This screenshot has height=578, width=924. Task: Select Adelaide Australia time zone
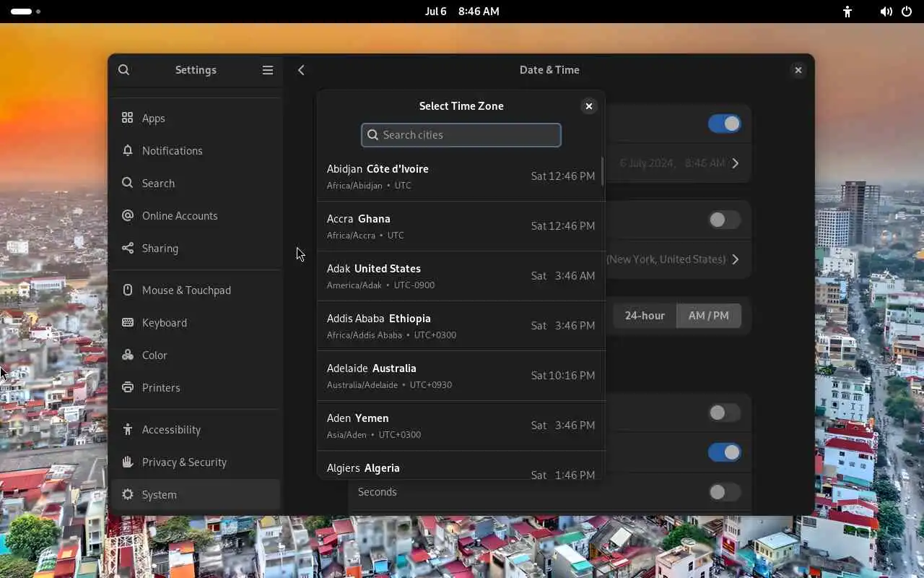click(461, 376)
